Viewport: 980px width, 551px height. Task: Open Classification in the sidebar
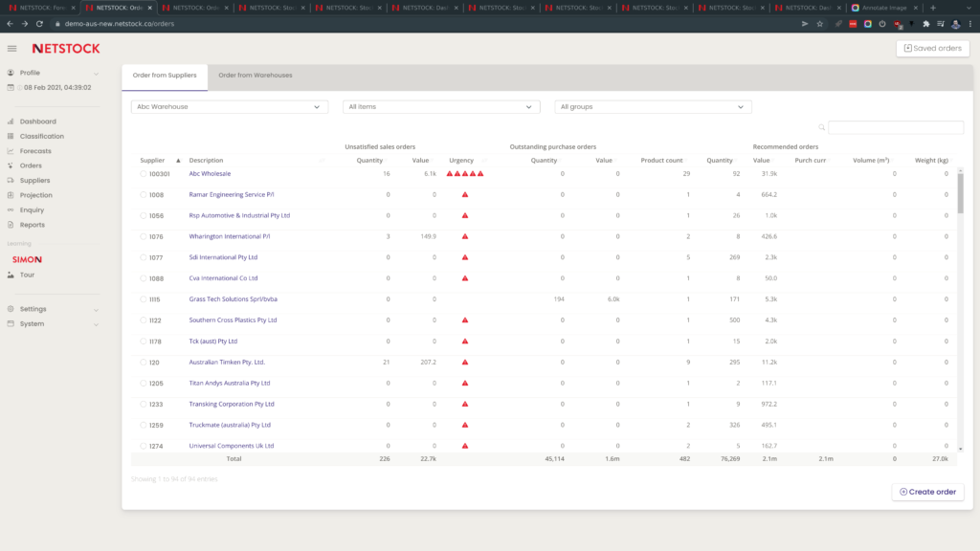[41, 136]
